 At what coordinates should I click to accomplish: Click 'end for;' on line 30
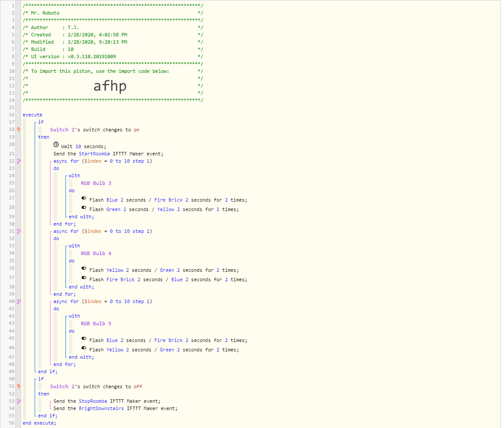pos(65,224)
